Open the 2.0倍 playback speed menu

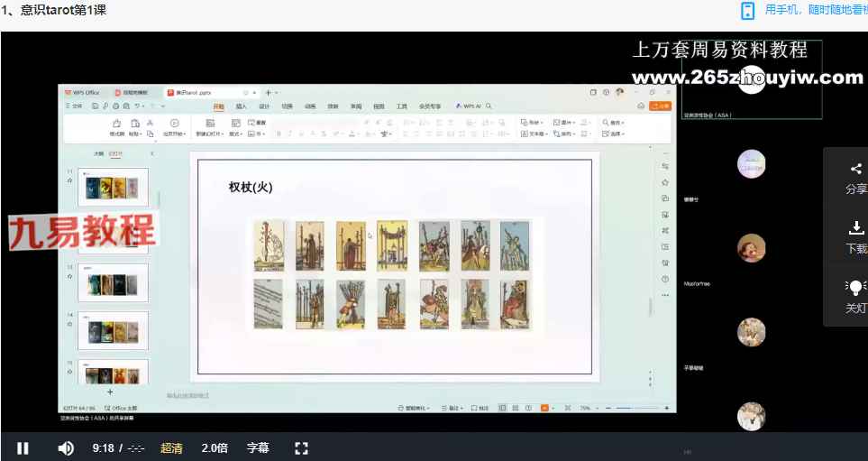(215, 447)
